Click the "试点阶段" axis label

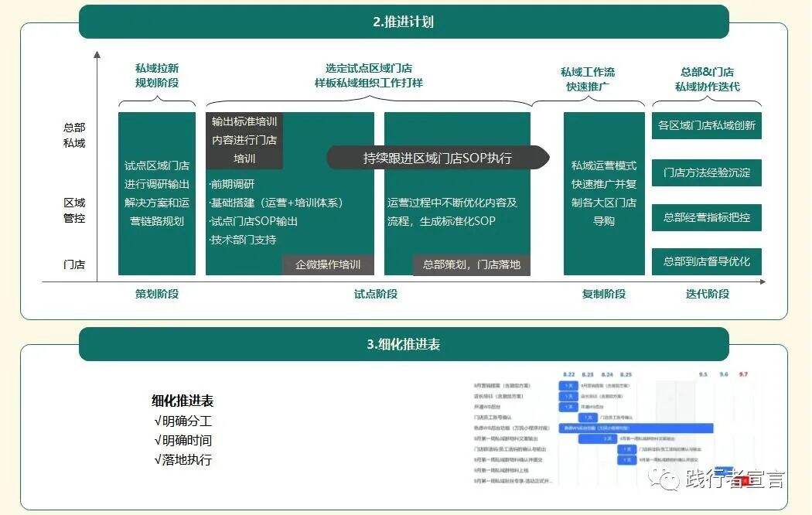(x=376, y=294)
